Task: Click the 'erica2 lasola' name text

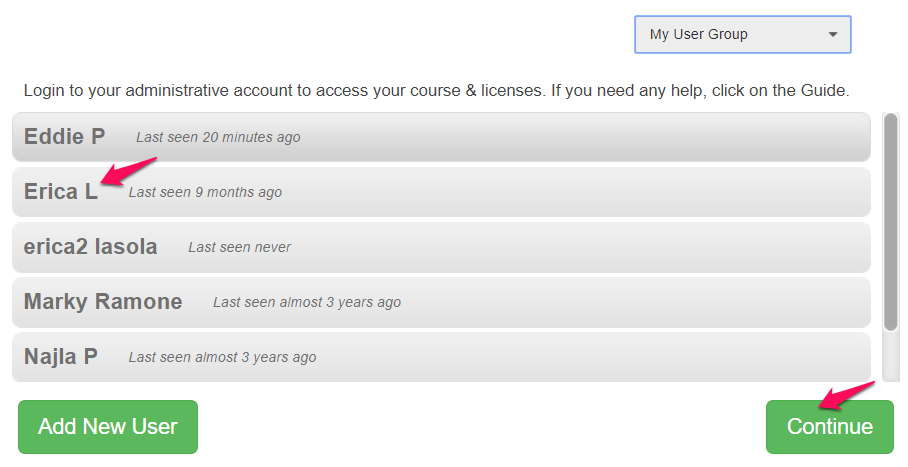Action: (x=90, y=247)
